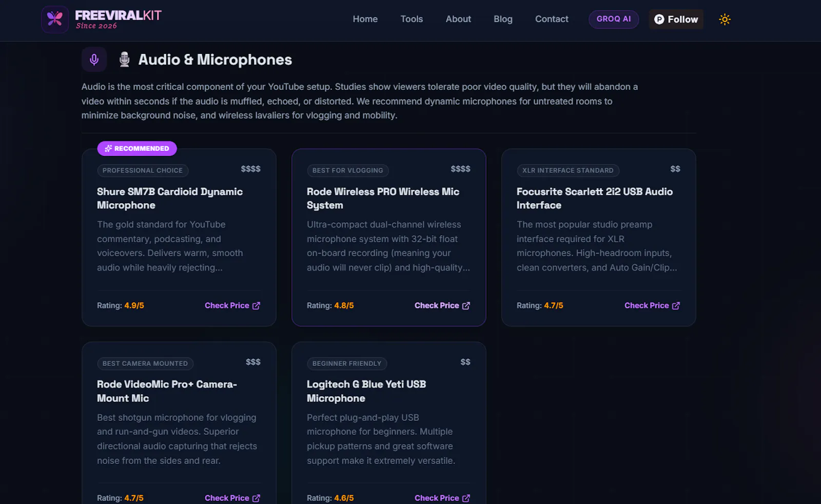Viewport: 821px width, 504px height.
Task: Click Shure SM7B Cardioid Dynamic Microphone title
Action: click(170, 199)
